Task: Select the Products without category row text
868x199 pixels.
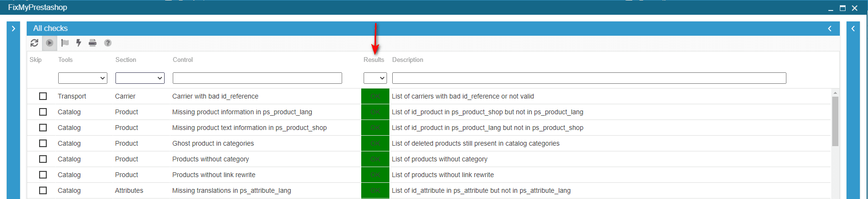Action: click(x=210, y=159)
